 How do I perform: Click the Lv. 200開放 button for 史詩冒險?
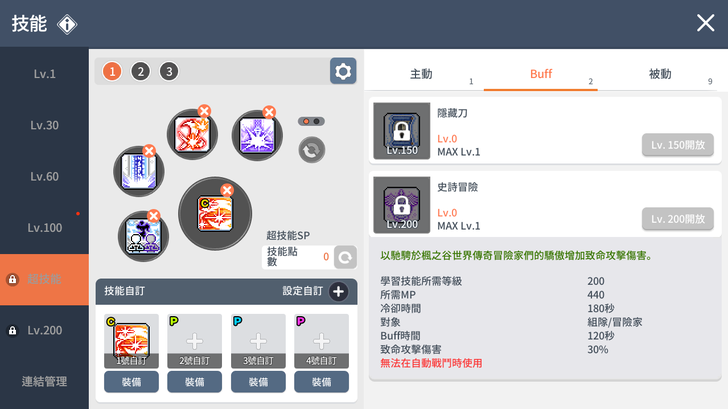[678, 219]
